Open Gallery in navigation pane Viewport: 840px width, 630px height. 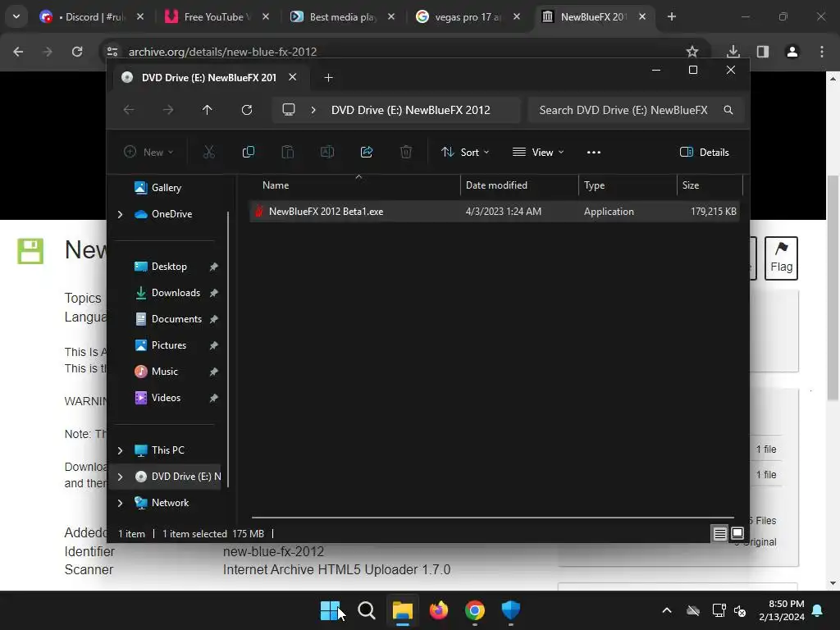click(166, 188)
